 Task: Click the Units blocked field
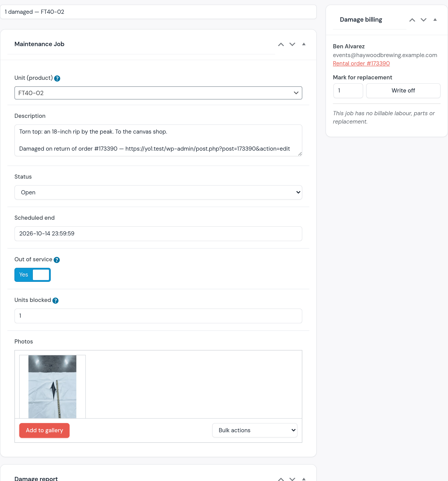pos(158,316)
